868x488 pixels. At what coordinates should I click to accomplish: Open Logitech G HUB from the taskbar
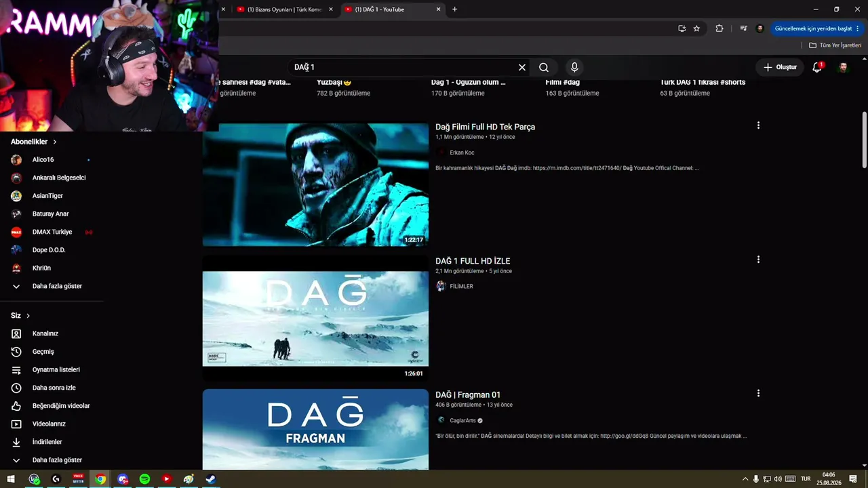pyautogui.click(x=56, y=479)
